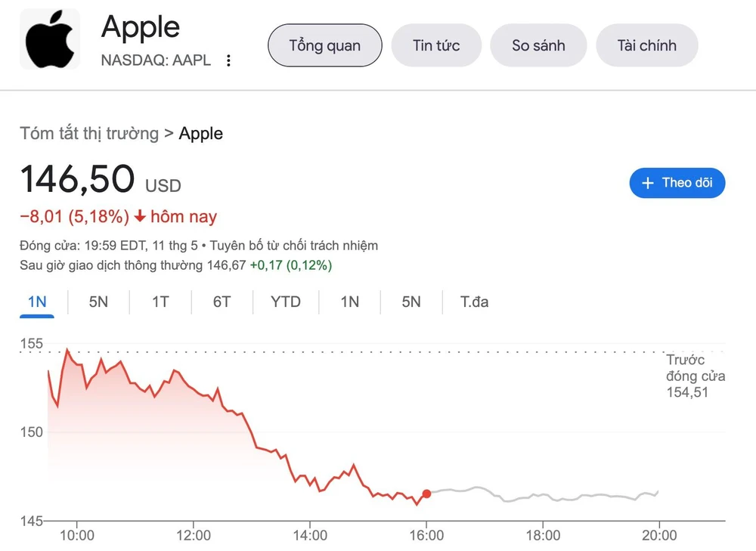Open the Tuyên bố từ chối trách nhiệm link
This screenshot has width=756, height=551.
tap(294, 246)
